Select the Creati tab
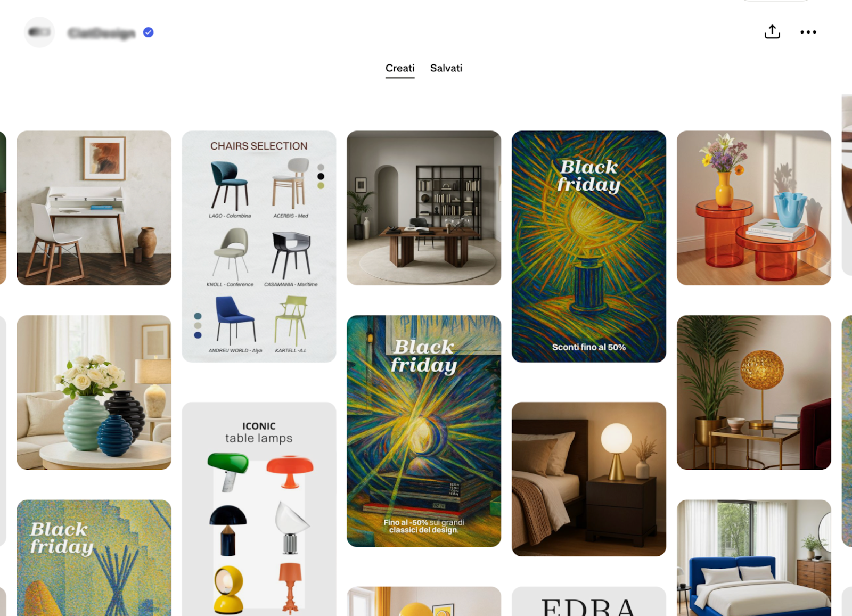852x616 pixels. coord(400,68)
